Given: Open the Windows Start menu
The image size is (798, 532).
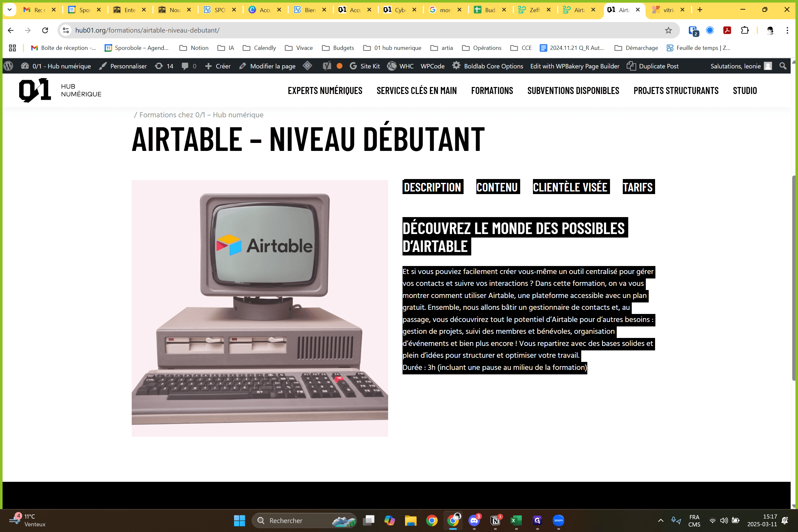Looking at the screenshot, I should click(x=239, y=520).
